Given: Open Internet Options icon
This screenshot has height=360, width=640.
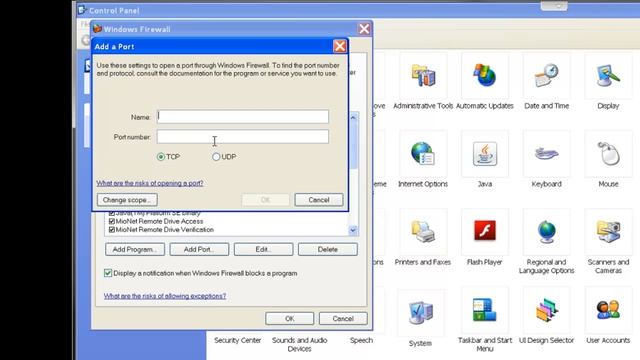Looking at the screenshot, I should tap(423, 154).
